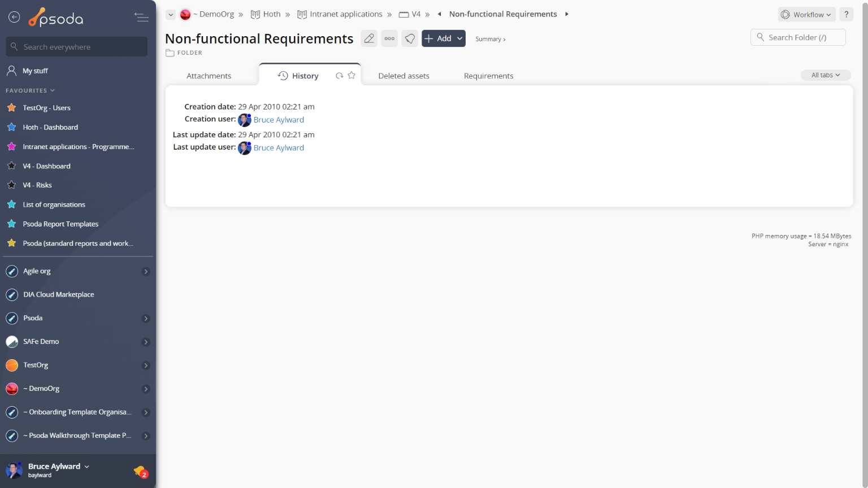
Task: Open the Creation user Bruce Aylward link
Action: [279, 120]
